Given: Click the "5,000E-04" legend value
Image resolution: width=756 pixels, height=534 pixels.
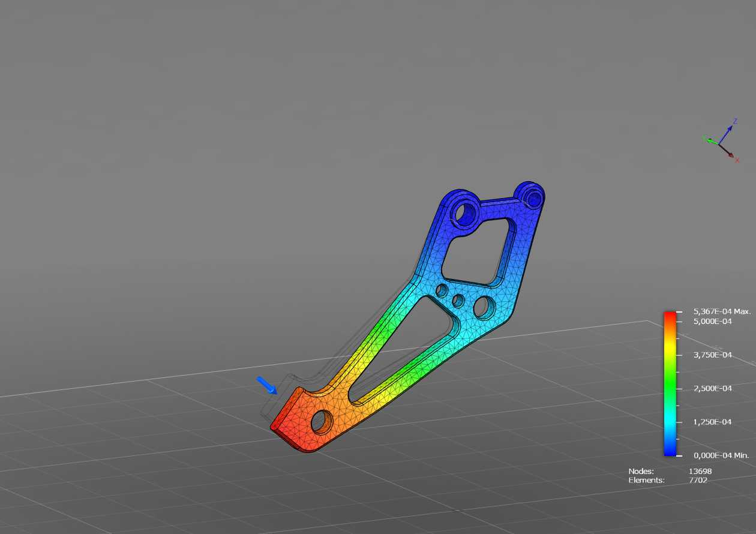Looking at the screenshot, I should [x=712, y=321].
